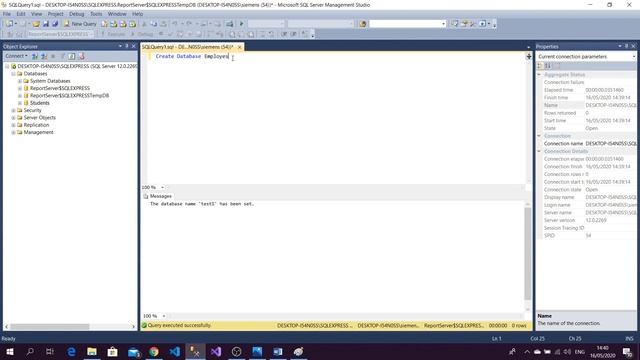Open the View menu

(36, 14)
